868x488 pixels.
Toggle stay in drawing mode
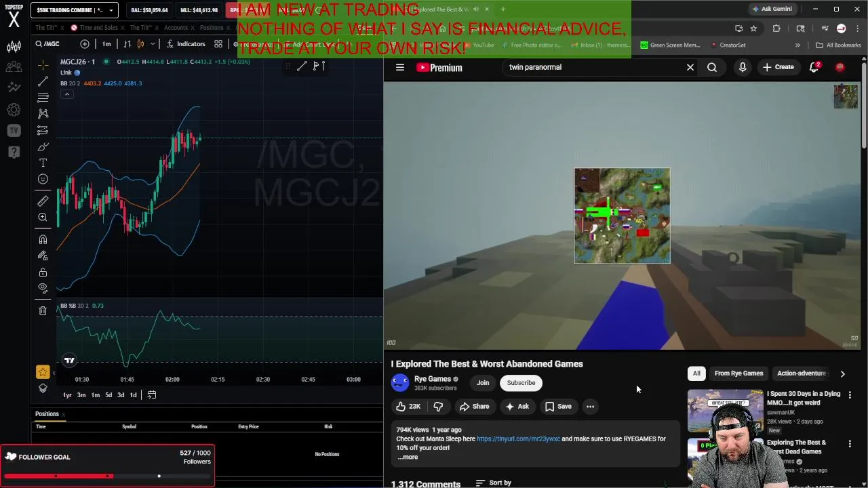pyautogui.click(x=43, y=256)
